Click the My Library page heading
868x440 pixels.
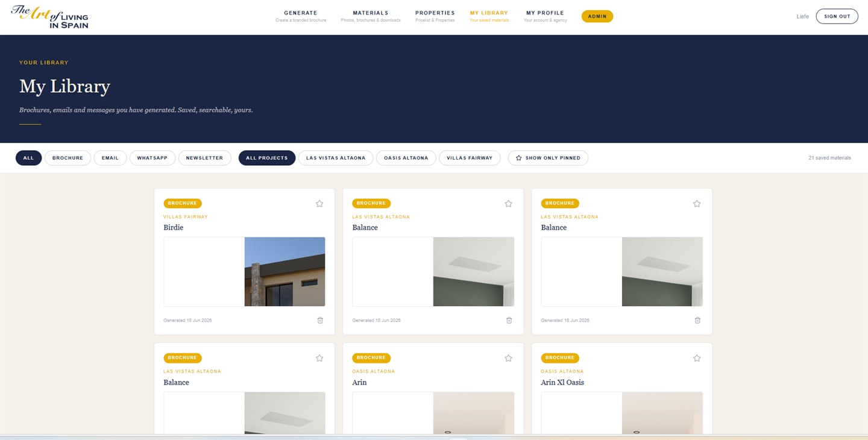click(64, 87)
